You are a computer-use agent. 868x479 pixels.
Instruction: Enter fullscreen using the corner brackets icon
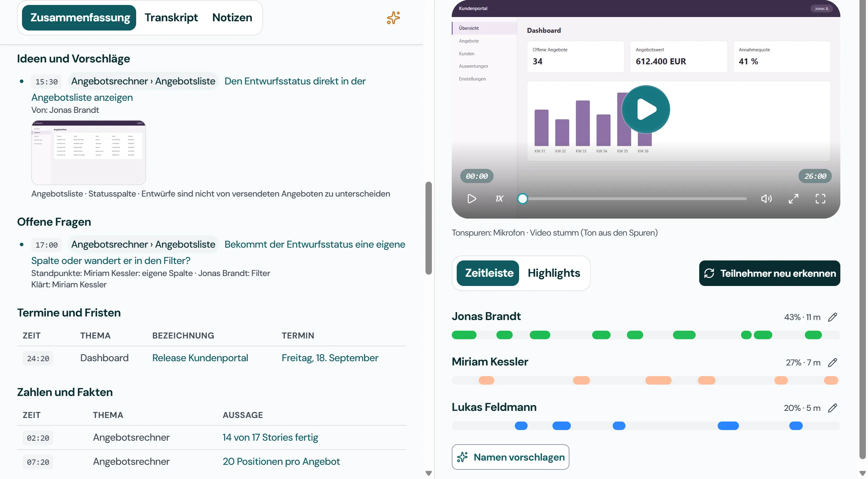pos(820,199)
